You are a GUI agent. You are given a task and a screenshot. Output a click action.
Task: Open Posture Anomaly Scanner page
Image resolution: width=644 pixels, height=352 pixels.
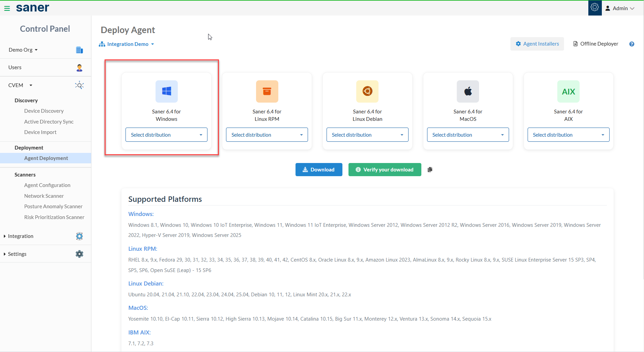(53, 207)
